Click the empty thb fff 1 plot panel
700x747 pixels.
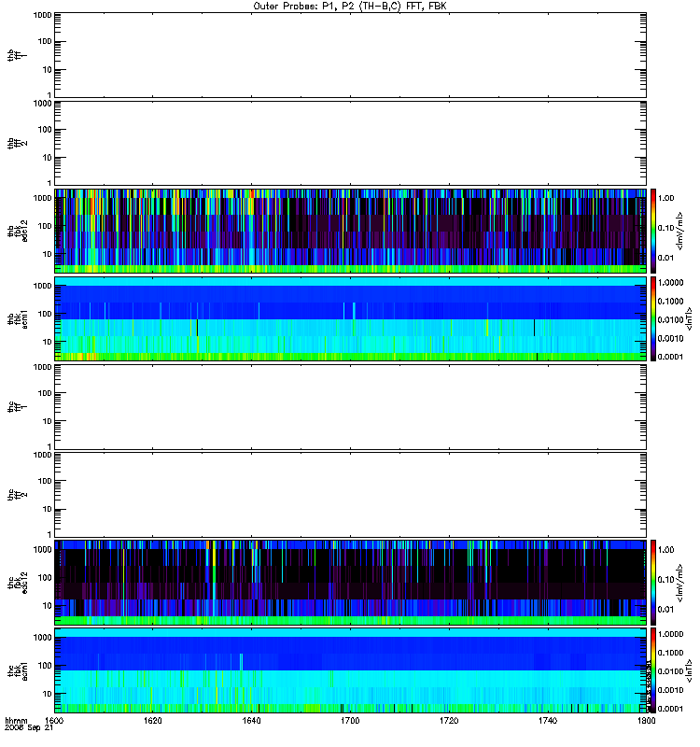(351, 55)
